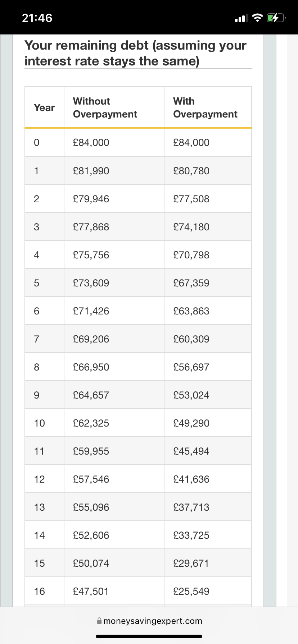
Task: Tap the home indicator bar at bottom
Action: (x=149, y=636)
